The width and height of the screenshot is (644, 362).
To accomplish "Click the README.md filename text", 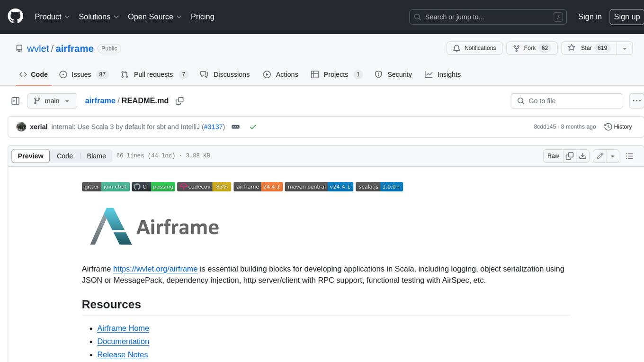I will [x=145, y=101].
